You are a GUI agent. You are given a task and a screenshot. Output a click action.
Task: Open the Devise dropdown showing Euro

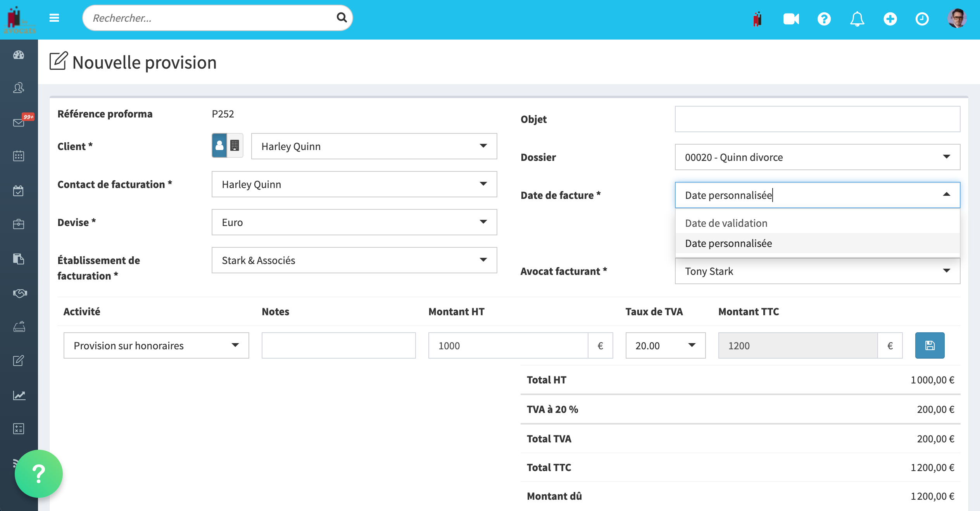[x=354, y=222]
